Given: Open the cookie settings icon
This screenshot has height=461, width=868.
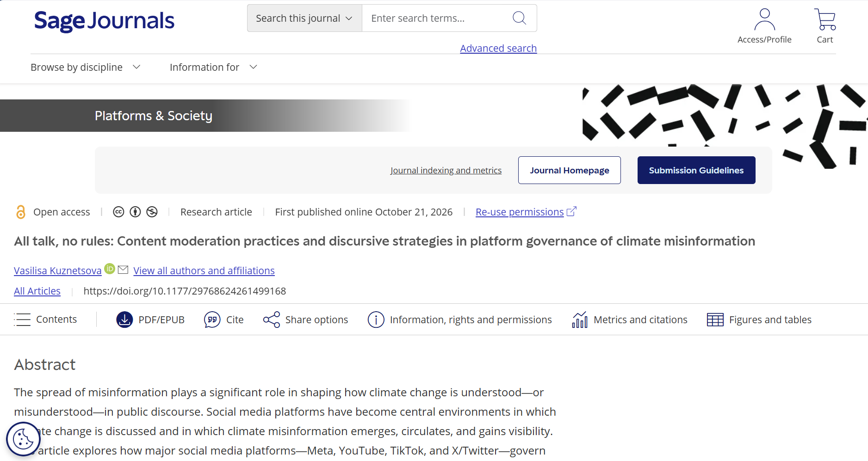Looking at the screenshot, I should [x=23, y=439].
